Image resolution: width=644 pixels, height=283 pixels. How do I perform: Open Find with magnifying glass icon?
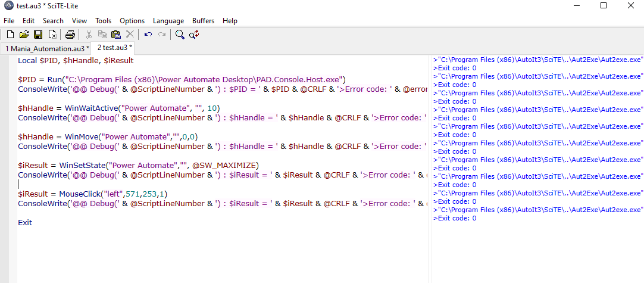click(180, 35)
